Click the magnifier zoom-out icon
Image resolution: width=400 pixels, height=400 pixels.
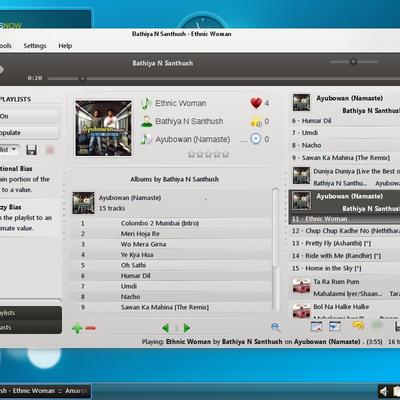[276, 327]
